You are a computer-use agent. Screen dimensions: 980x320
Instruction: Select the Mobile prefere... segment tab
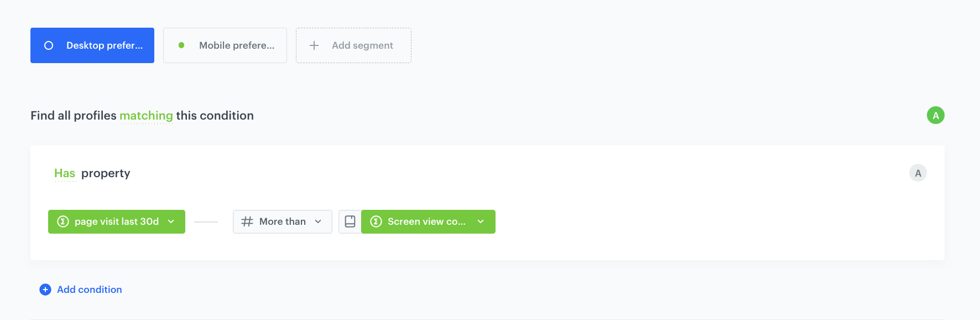click(236, 45)
